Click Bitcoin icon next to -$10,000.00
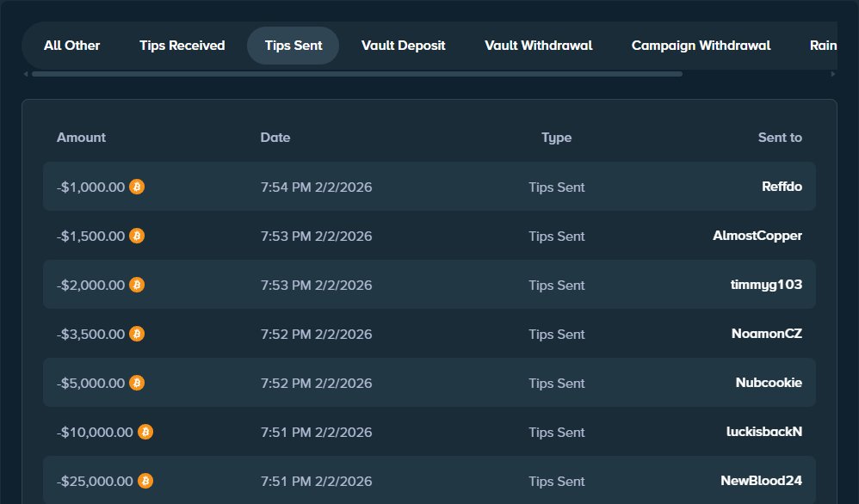 (145, 432)
